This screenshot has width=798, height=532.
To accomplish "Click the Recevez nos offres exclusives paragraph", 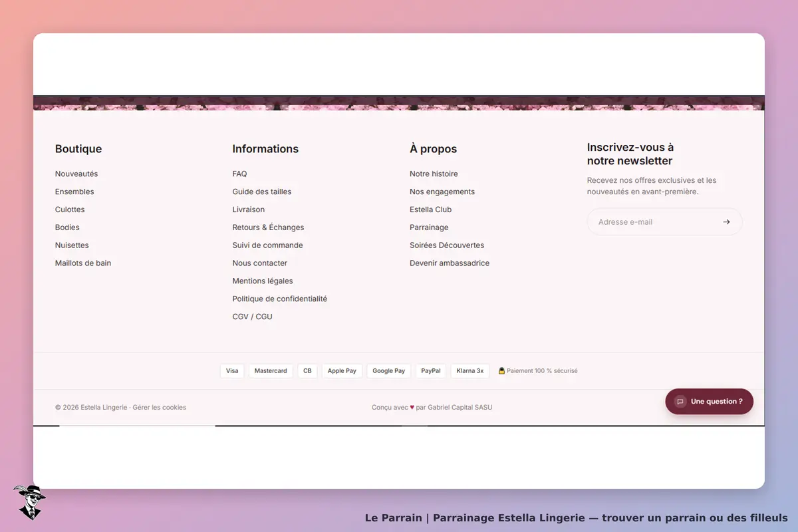I will (x=652, y=186).
